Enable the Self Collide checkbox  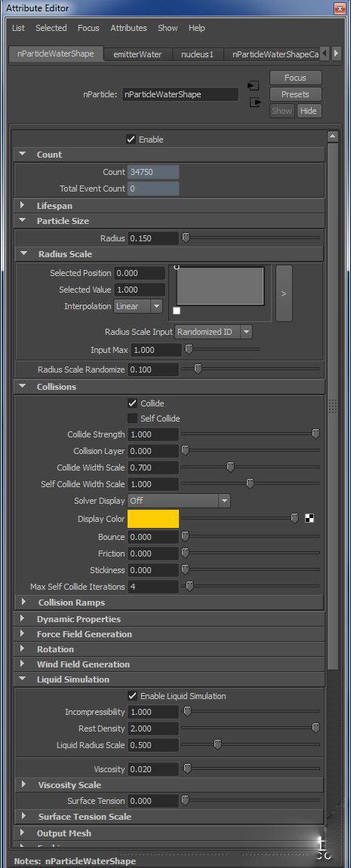[133, 419]
